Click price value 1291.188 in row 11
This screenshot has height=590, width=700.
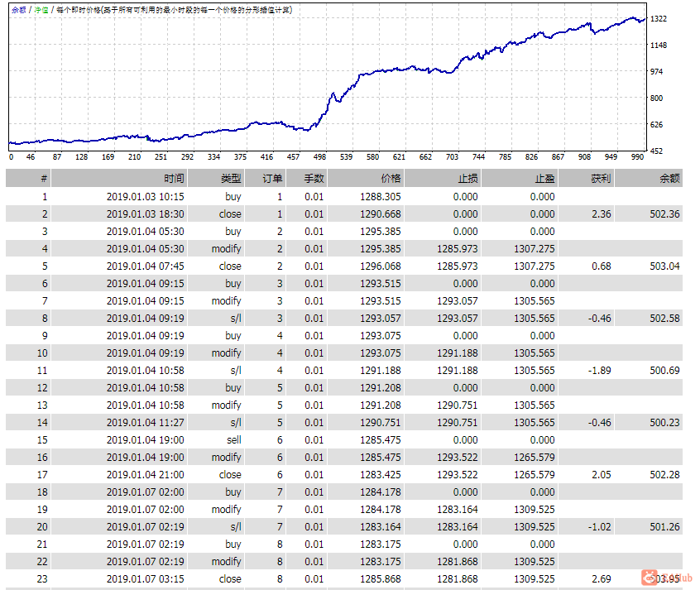[381, 371]
